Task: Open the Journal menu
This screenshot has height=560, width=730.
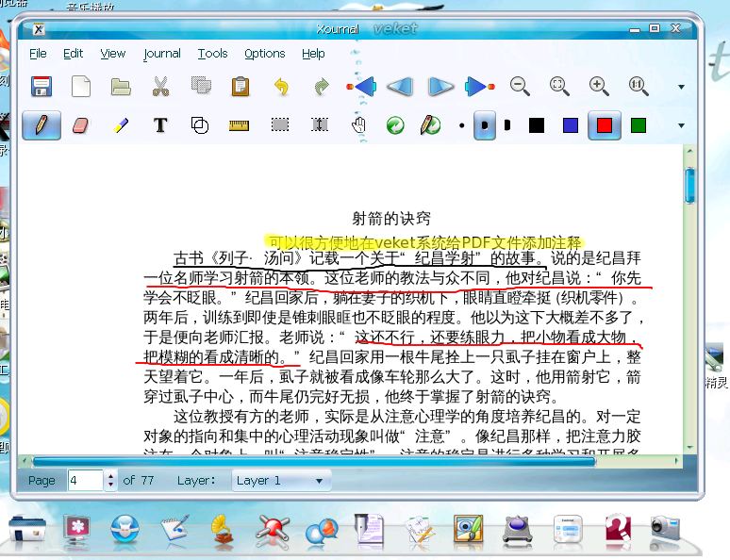Action: point(161,54)
